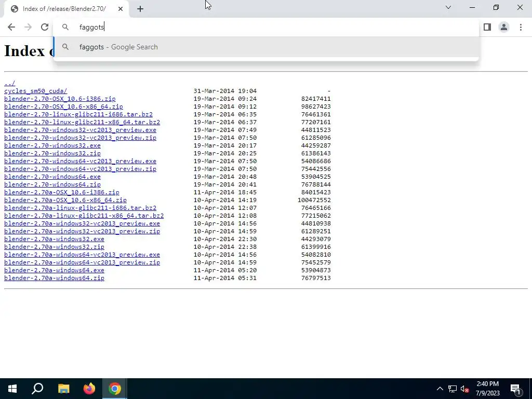Go to the parent directory ../ link
Image resolution: width=532 pixels, height=399 pixels.
(x=9, y=83)
